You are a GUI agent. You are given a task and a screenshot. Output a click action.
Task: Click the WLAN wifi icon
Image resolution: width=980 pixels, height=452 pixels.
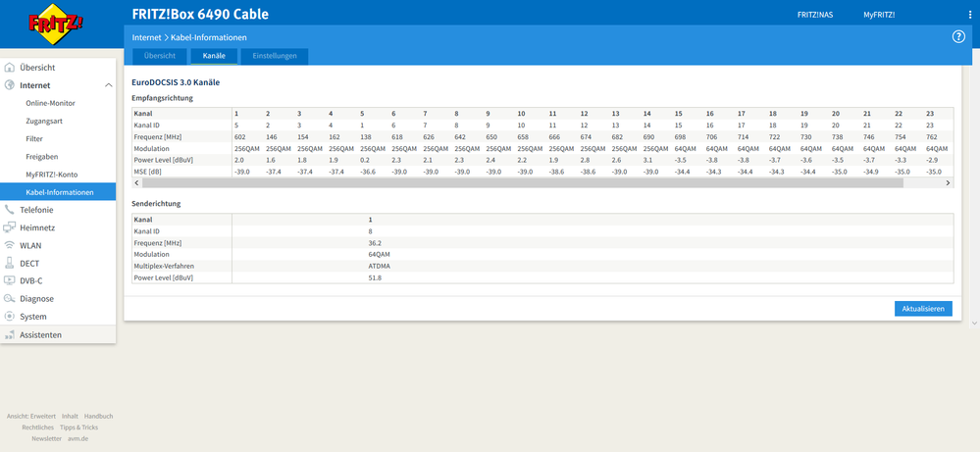[10, 245]
